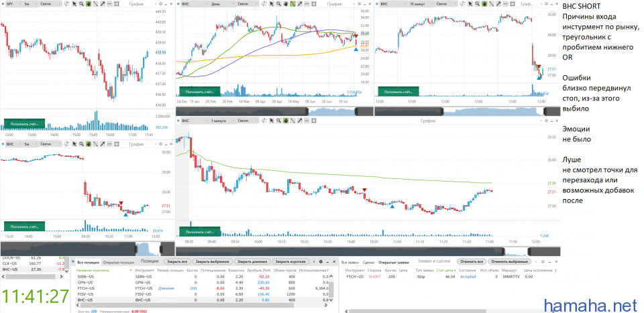Switch to Открытые позиции tab
The height and width of the screenshot is (313, 644).
[119, 261]
